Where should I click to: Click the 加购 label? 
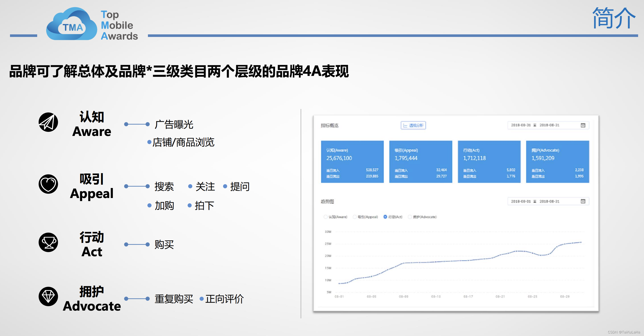tap(164, 206)
